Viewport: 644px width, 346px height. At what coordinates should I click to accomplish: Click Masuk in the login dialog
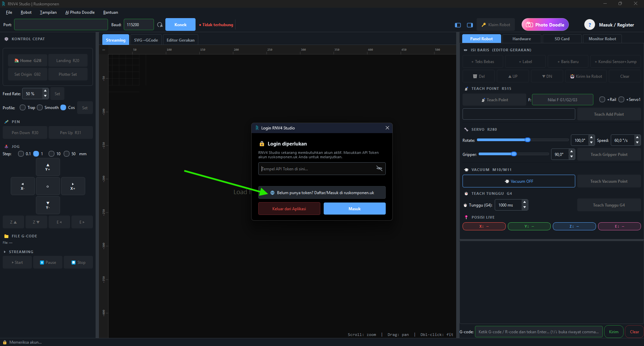355,209
